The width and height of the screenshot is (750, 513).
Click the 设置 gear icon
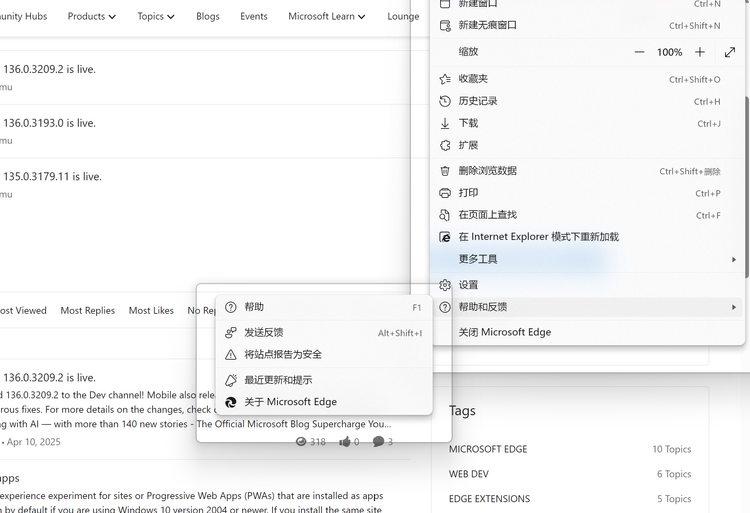445,285
